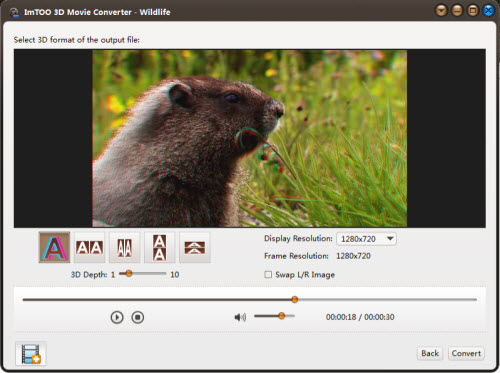Screen dimensions: 500x373
Task: Enable Swap L/R Image checkbox
Action: [x=268, y=274]
